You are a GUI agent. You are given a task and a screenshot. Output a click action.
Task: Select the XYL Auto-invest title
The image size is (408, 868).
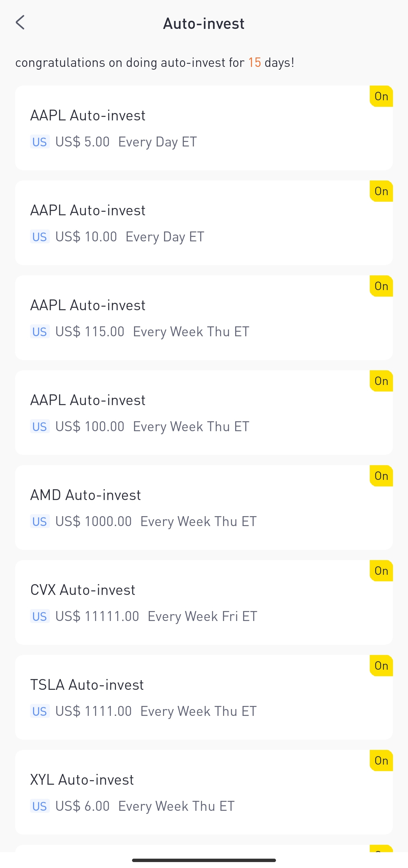82,780
